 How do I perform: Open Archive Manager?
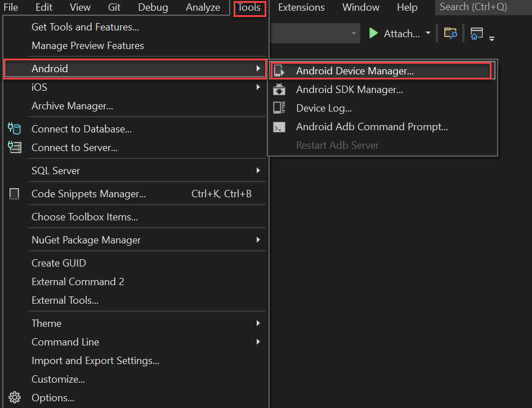point(135,105)
